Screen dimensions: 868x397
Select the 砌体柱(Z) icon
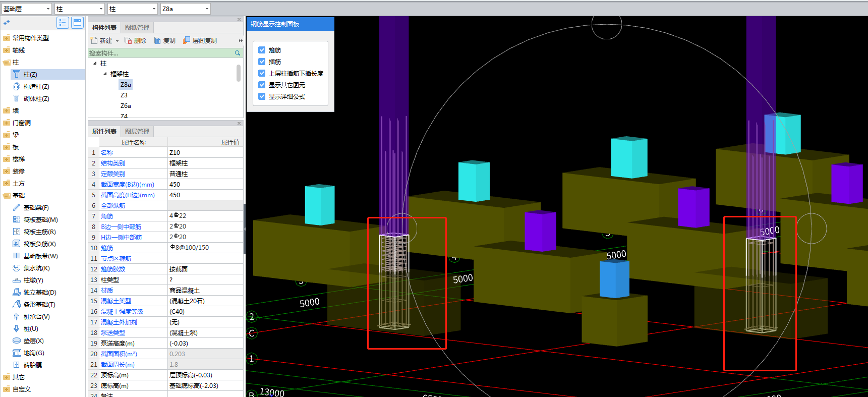click(17, 98)
